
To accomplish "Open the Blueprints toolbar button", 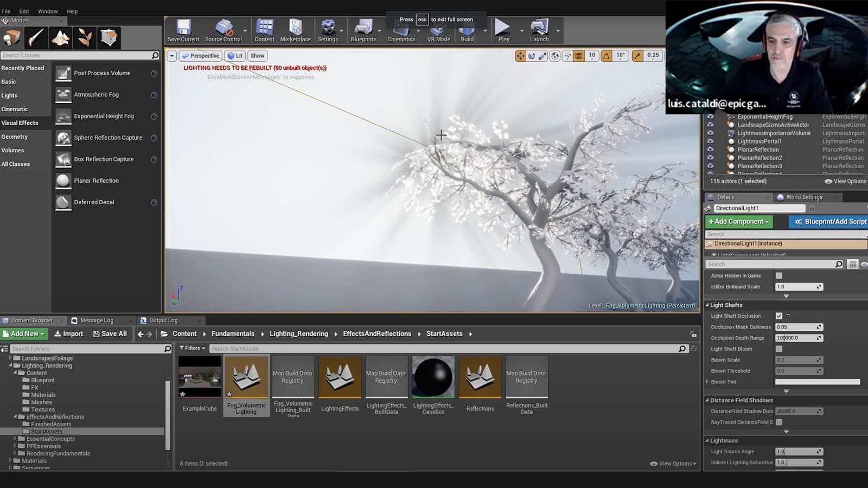I will coord(363,31).
